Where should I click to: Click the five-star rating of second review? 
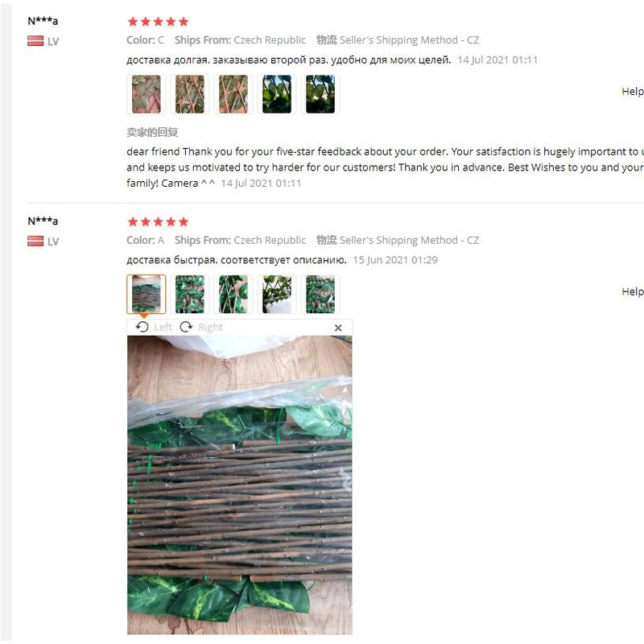click(x=158, y=222)
